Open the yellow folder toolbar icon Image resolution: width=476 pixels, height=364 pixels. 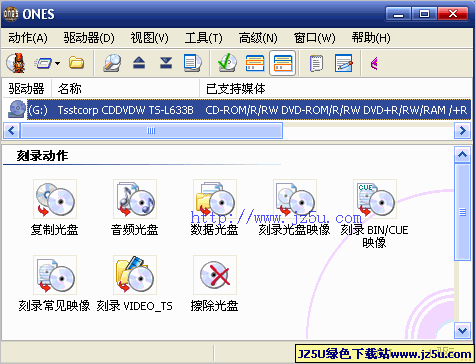pyautogui.click(x=76, y=63)
